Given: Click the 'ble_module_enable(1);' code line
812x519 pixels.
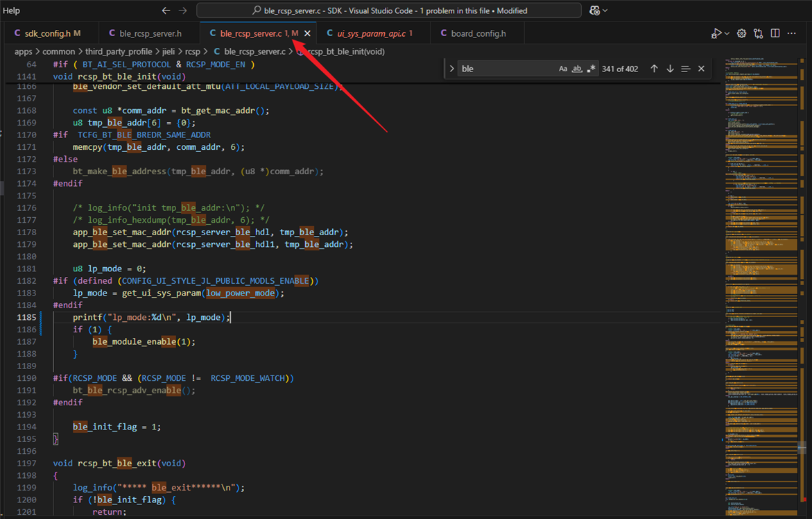Looking at the screenshot, I should point(144,342).
